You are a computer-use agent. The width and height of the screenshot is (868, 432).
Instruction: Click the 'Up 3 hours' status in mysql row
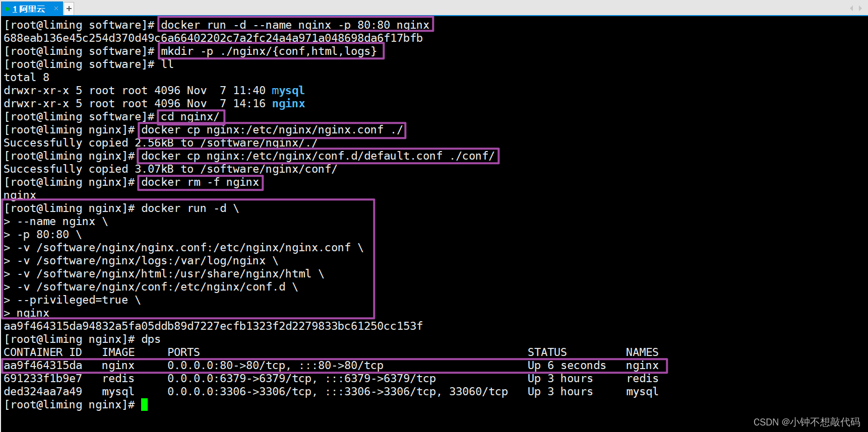pos(560,392)
